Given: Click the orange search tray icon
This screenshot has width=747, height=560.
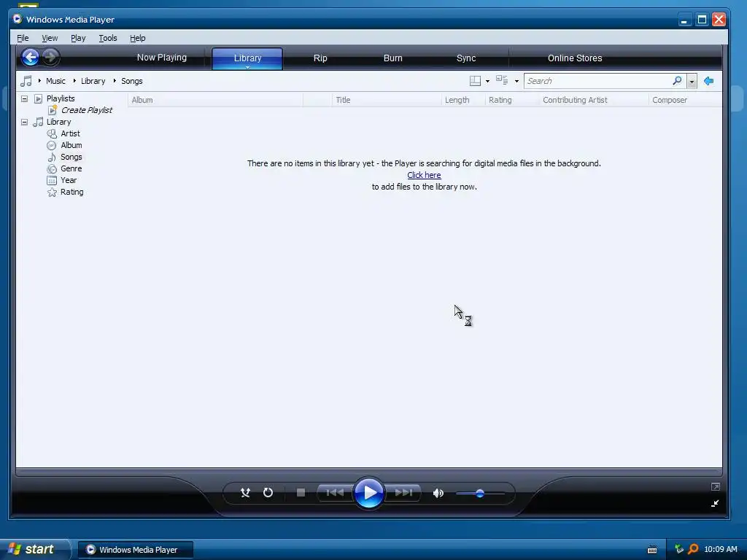Looking at the screenshot, I should point(693,549).
